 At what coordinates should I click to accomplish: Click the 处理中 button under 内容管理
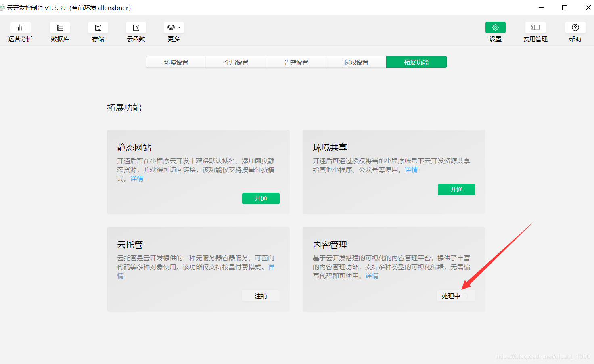(x=456, y=296)
